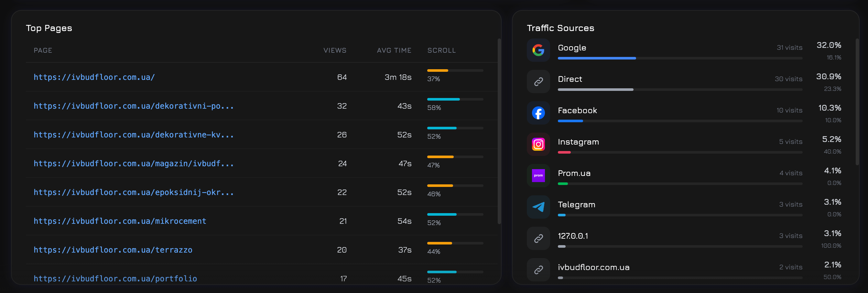The height and width of the screenshot is (293, 868).
Task: Click the Instagram traffic share bar
Action: (680, 152)
